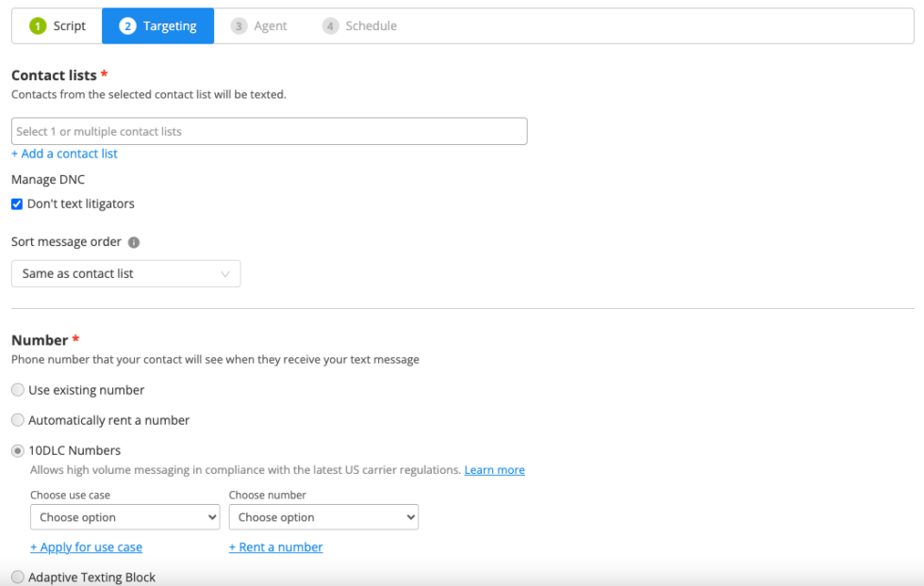Choose Automatically rent a number option
Viewport: 924px width, 586px height.
coord(18,420)
